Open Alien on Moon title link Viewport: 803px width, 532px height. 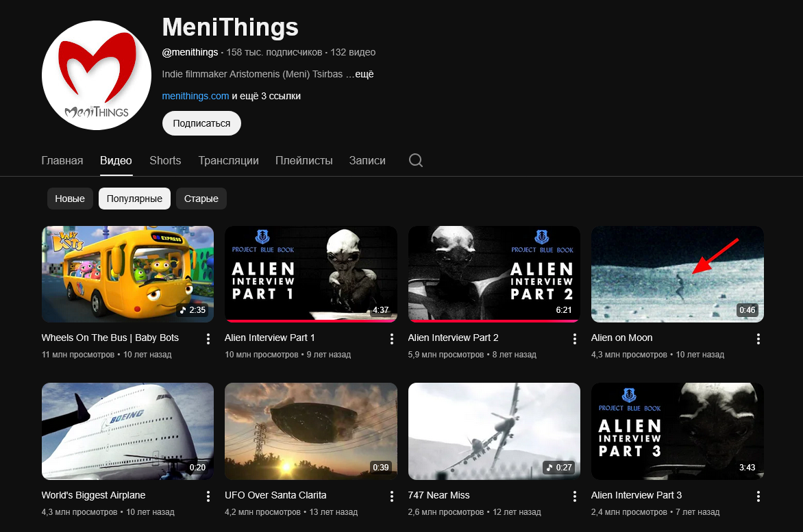point(621,338)
